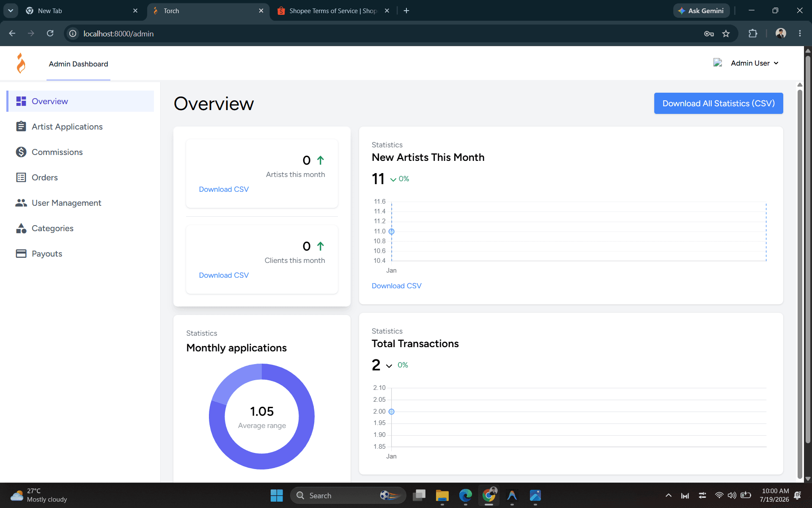Click the Admin User avatar image
The height and width of the screenshot is (508, 812).
(x=718, y=63)
